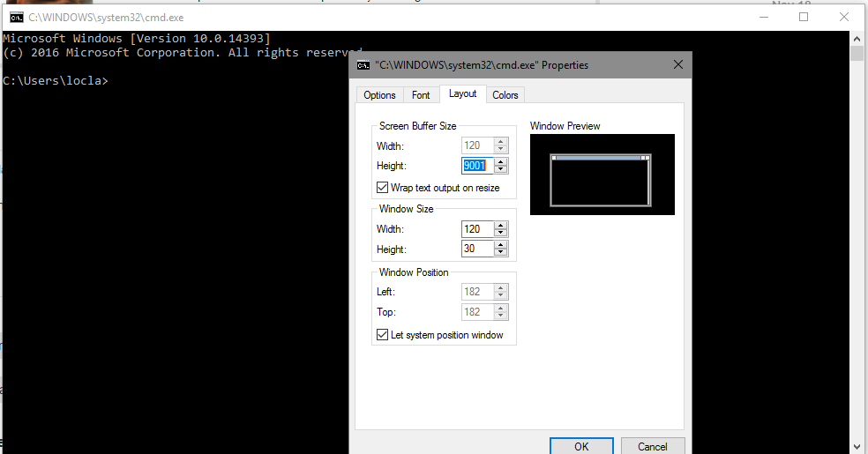868x454 pixels.
Task: Open the Font tab
Action: tap(421, 95)
